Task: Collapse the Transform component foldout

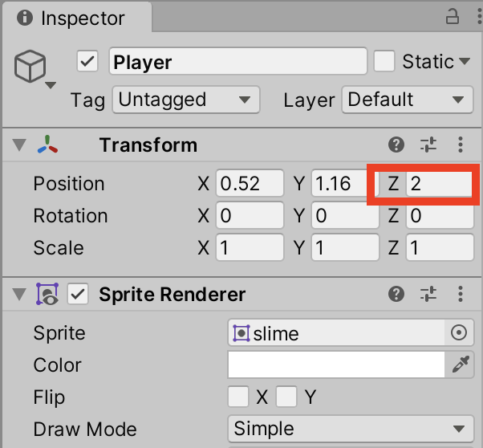Action: pyautogui.click(x=19, y=145)
